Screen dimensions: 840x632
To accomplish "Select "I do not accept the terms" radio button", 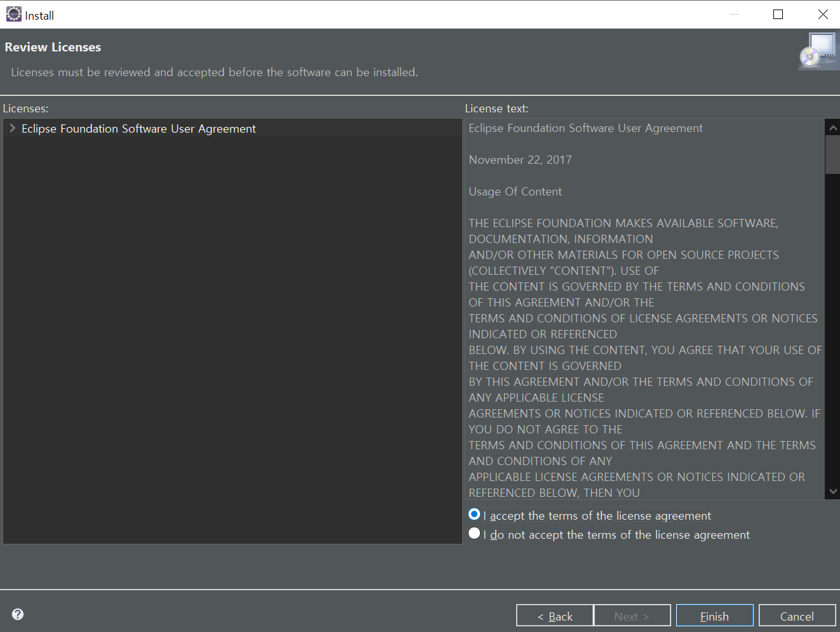I will (x=474, y=534).
